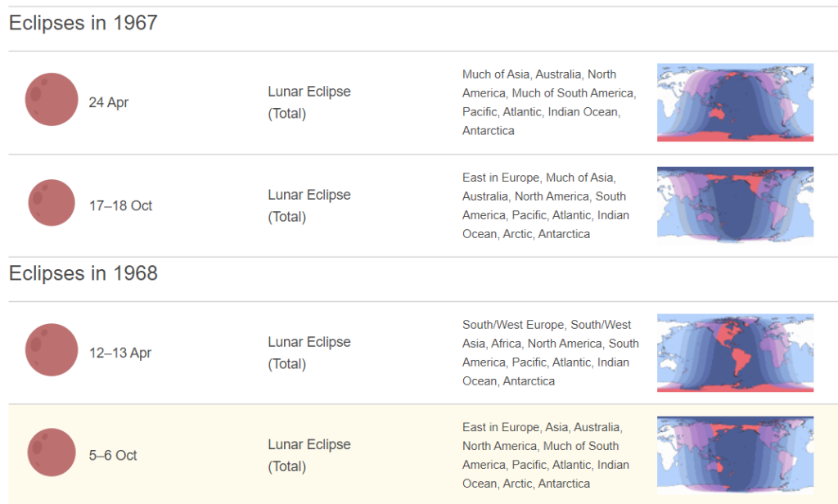The width and height of the screenshot is (838, 504).
Task: Select Lunar Eclipse (Total) in highlighted 5–6 Oct row
Action: (x=309, y=455)
